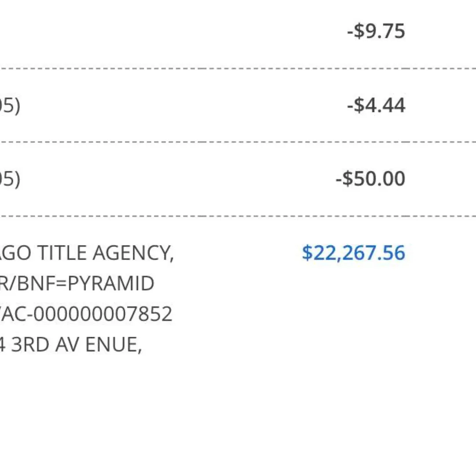476x476 pixels.
Task: Click the word "PYRAMID" in the description
Action: click(111, 283)
